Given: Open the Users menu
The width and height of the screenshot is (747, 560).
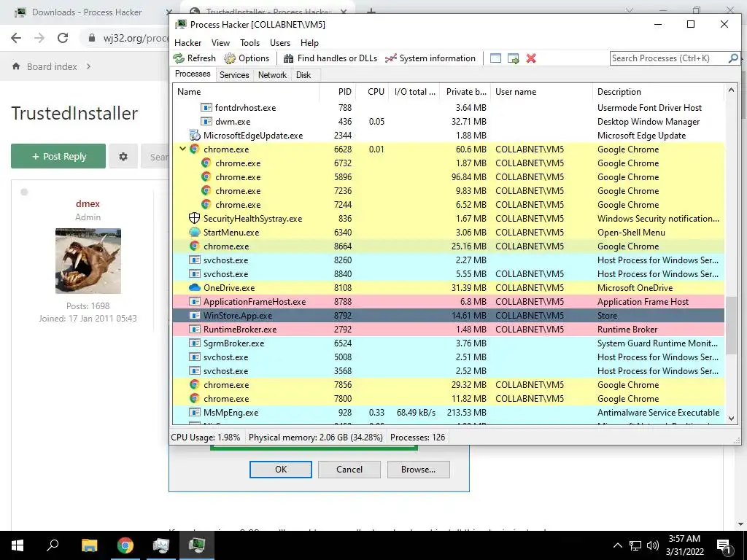Looking at the screenshot, I should (x=280, y=43).
